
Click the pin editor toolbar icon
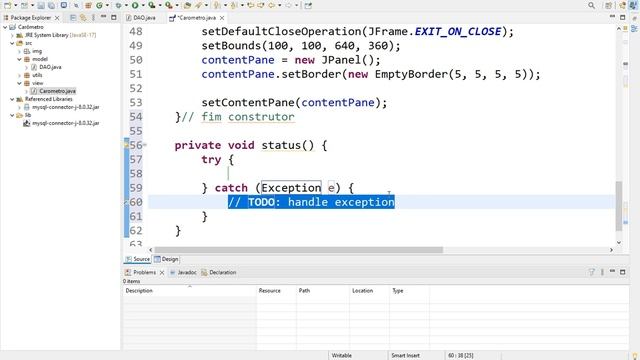(308, 5)
